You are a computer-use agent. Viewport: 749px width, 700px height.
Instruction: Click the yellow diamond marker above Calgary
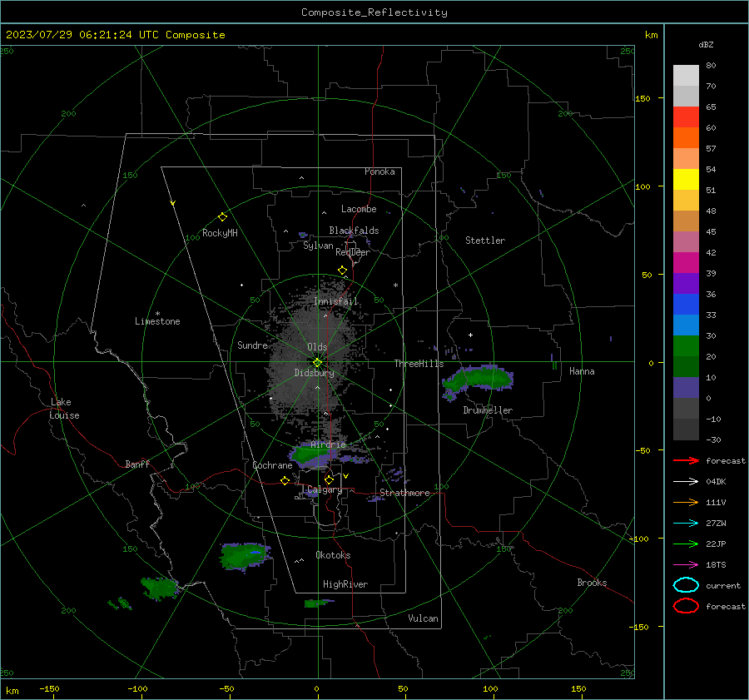pyautogui.click(x=329, y=479)
